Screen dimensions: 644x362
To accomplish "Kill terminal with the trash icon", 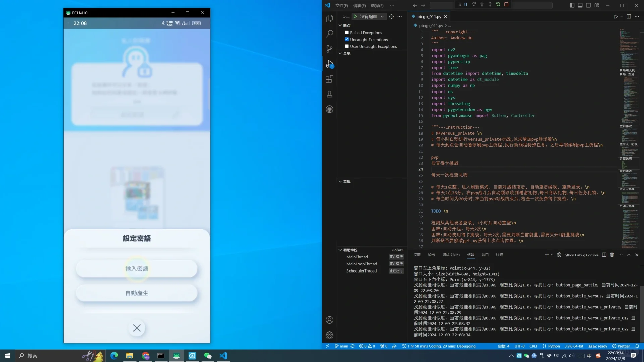I will (612, 255).
